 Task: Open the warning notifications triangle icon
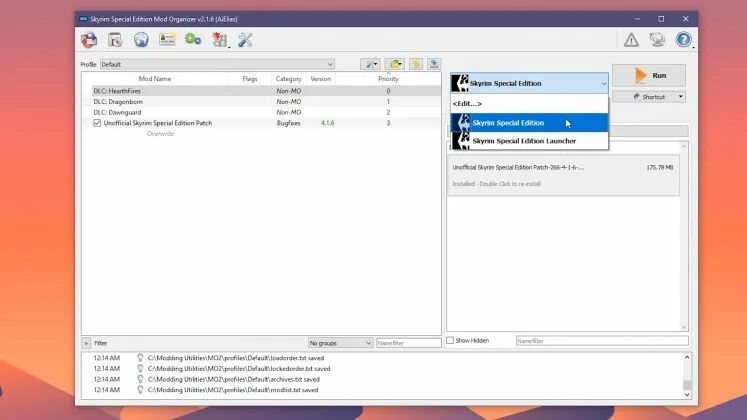632,40
